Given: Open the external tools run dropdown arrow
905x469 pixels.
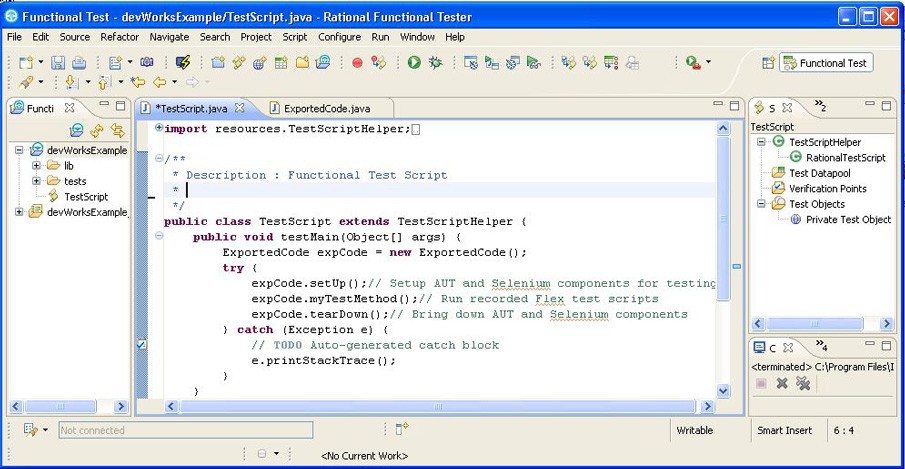Looking at the screenshot, I should click(708, 62).
